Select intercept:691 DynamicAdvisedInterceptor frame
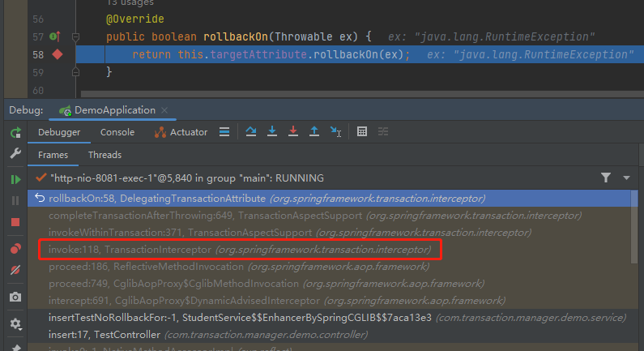 point(330,301)
